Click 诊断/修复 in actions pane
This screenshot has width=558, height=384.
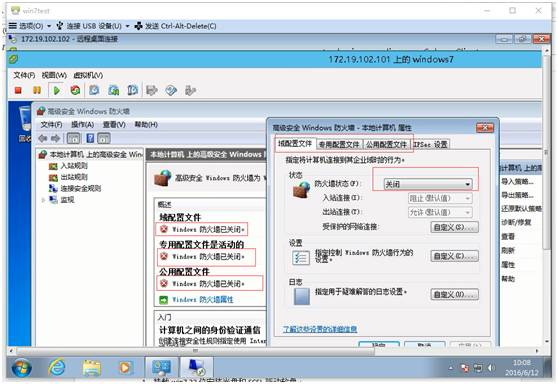[x=516, y=222]
